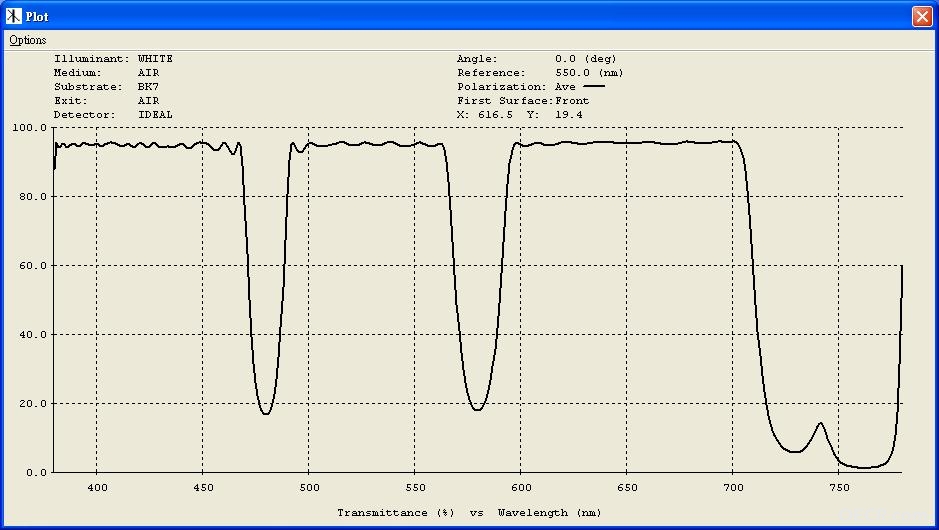The image size is (939, 530).
Task: Click the 'Medium:' label
Action: (x=78, y=72)
